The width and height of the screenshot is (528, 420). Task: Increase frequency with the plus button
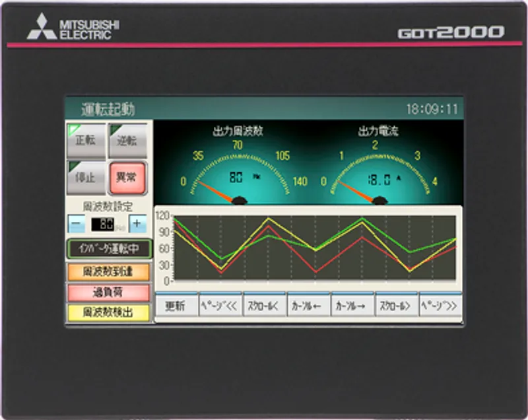pos(137,224)
